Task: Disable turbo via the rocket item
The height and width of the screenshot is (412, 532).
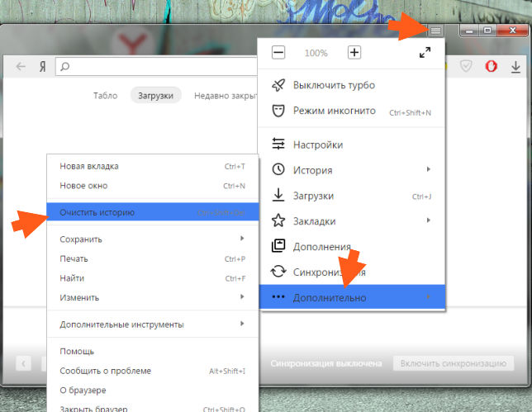Action: 334,85
